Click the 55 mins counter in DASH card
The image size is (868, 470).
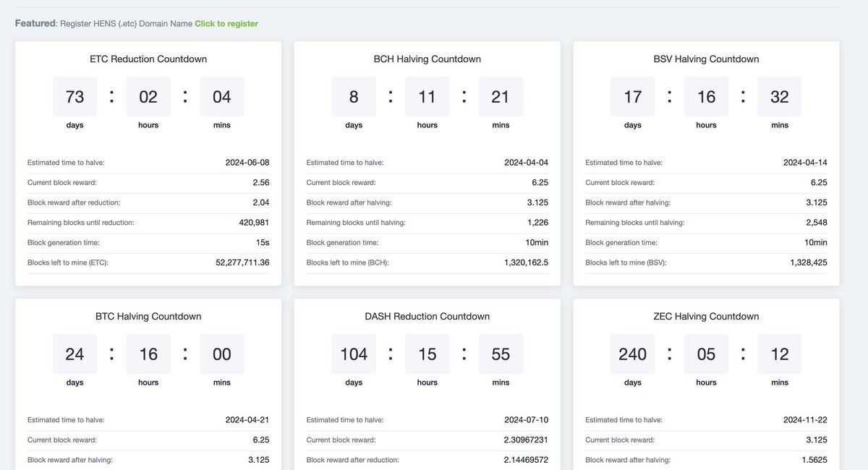501,354
